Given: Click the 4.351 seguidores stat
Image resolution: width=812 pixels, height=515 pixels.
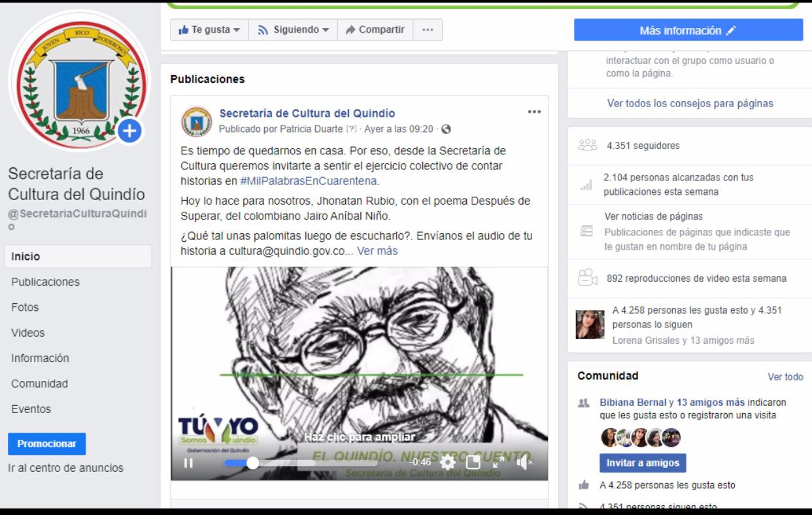Looking at the screenshot, I should tap(643, 146).
